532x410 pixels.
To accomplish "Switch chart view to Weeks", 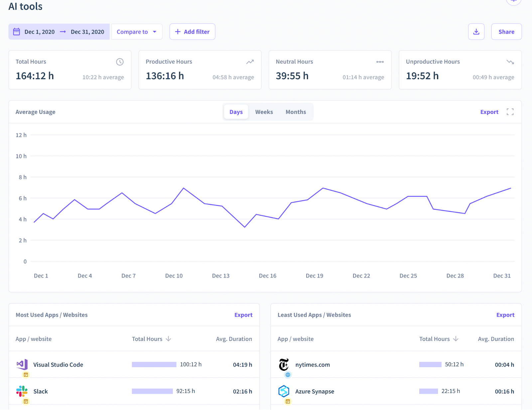I will [x=264, y=112].
